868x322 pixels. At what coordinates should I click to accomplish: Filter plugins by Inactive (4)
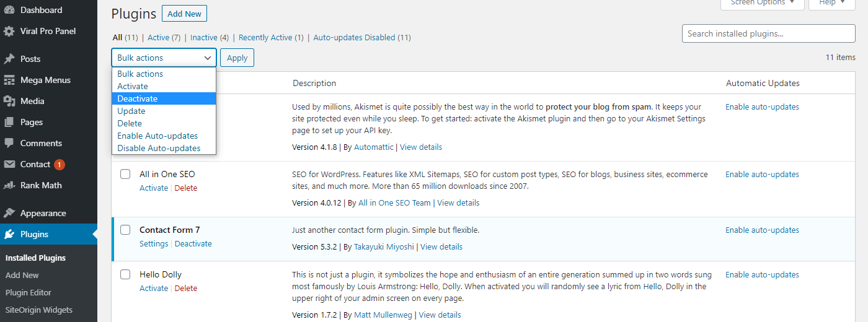coord(210,37)
